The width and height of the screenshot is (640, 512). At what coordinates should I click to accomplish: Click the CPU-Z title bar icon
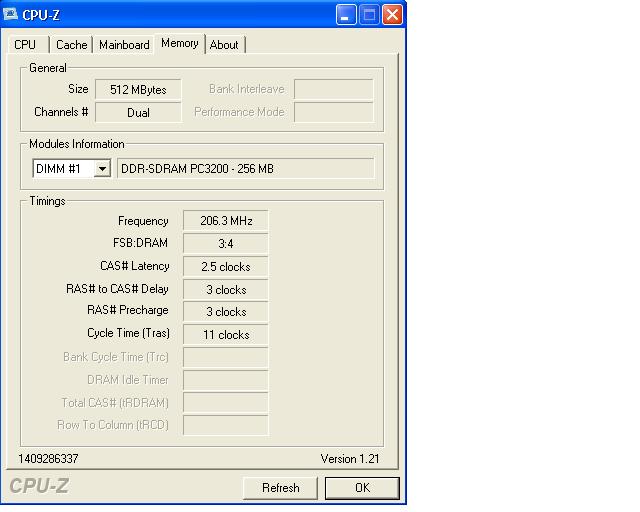coord(10,15)
